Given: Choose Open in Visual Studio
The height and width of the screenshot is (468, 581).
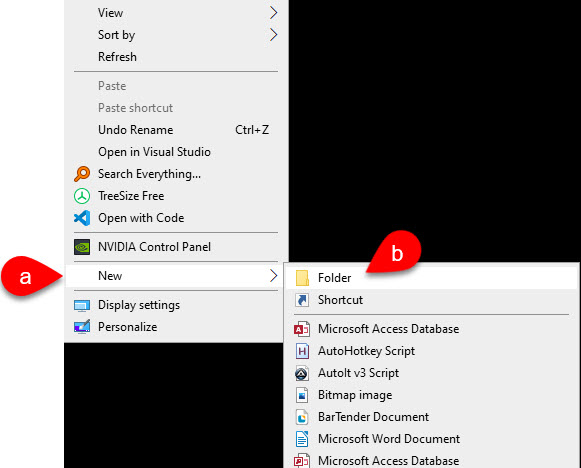Looking at the screenshot, I should tap(176, 152).
